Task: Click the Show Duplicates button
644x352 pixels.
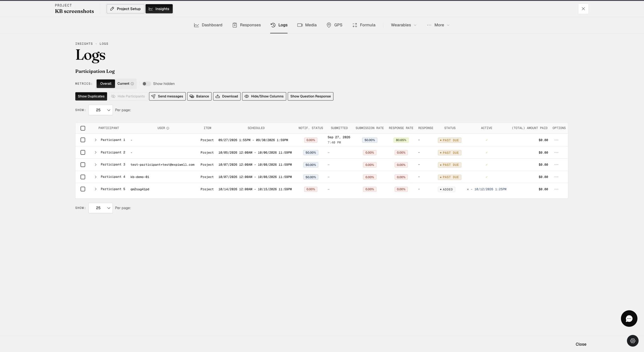Action: click(91, 96)
